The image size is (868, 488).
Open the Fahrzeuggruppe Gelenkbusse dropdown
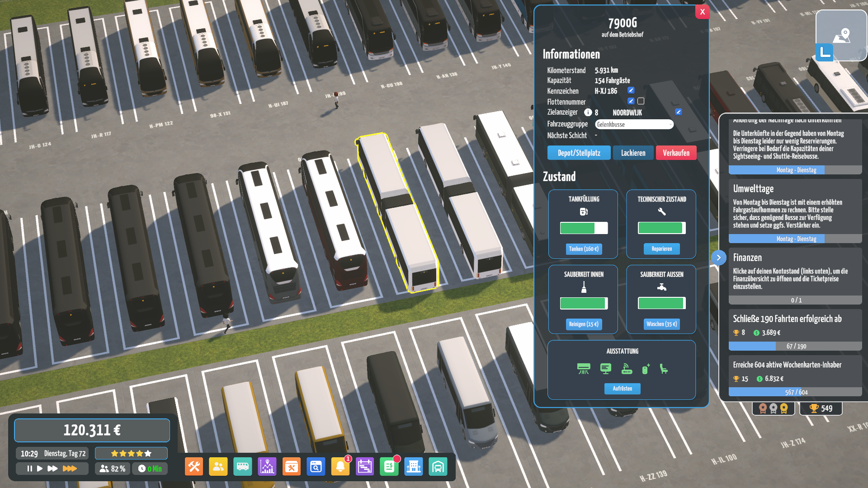pos(634,124)
